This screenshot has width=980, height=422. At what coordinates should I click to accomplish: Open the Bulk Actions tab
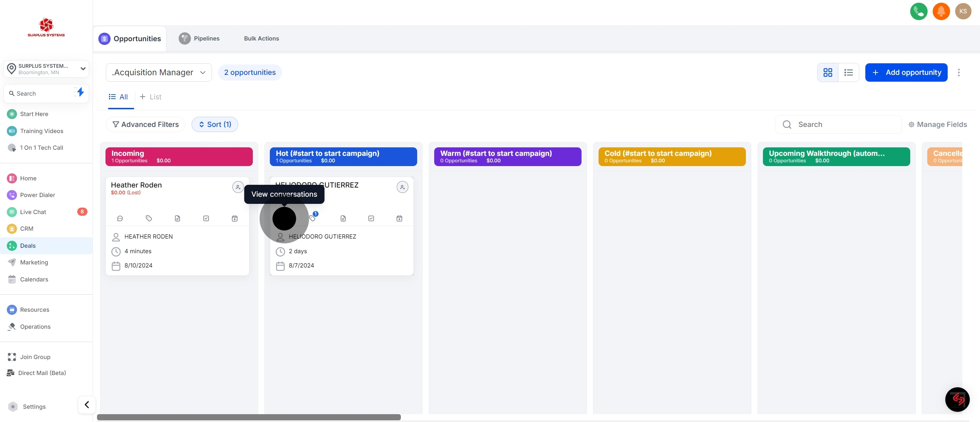pos(261,38)
